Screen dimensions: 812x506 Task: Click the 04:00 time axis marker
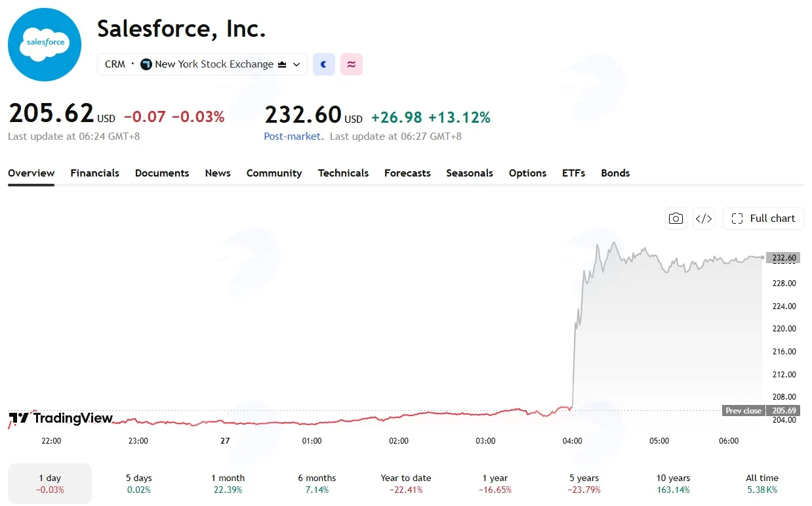point(573,441)
